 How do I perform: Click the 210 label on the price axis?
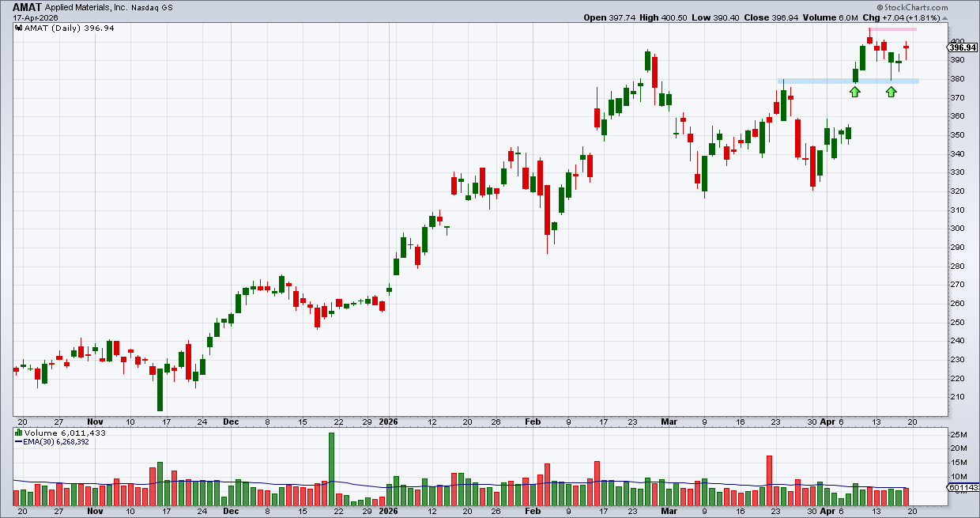point(956,397)
